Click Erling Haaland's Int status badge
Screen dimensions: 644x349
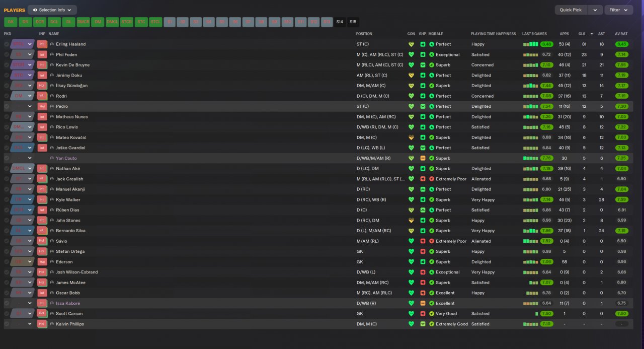coord(42,44)
